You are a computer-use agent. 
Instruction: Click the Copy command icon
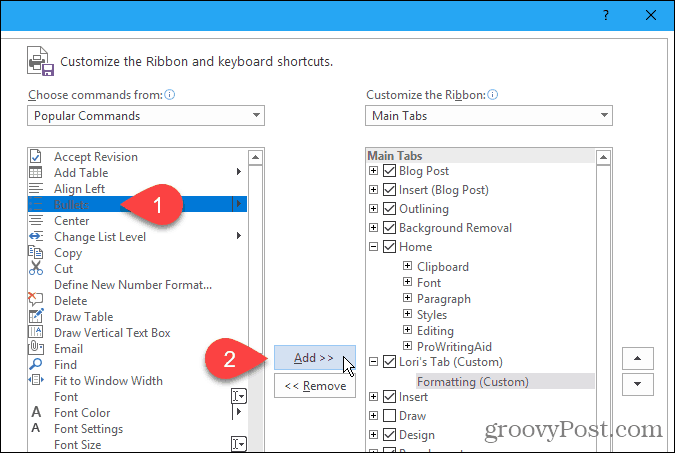tap(36, 252)
